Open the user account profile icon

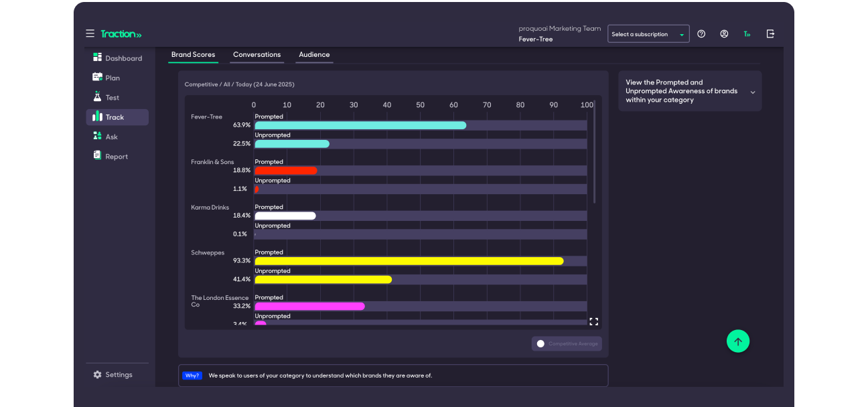coord(724,33)
